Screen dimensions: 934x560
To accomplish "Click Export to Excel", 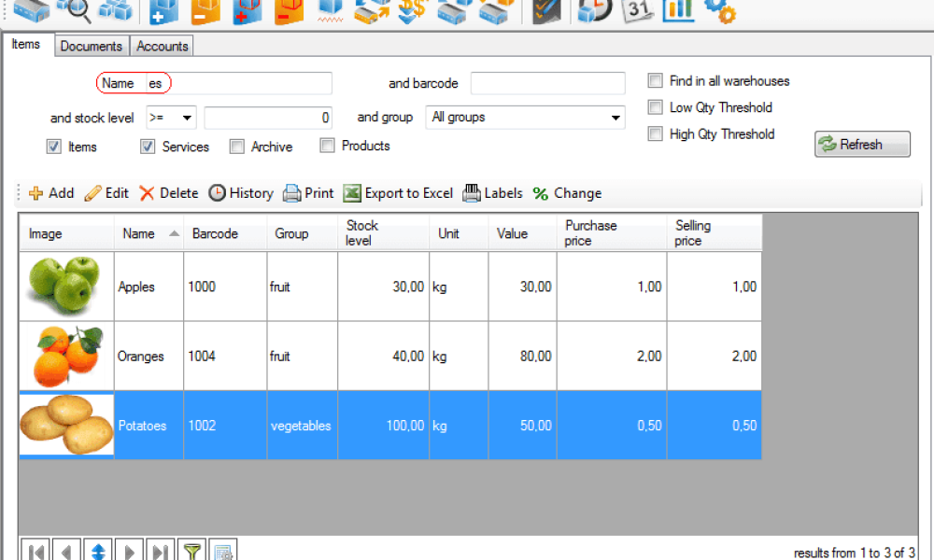I will click(398, 193).
